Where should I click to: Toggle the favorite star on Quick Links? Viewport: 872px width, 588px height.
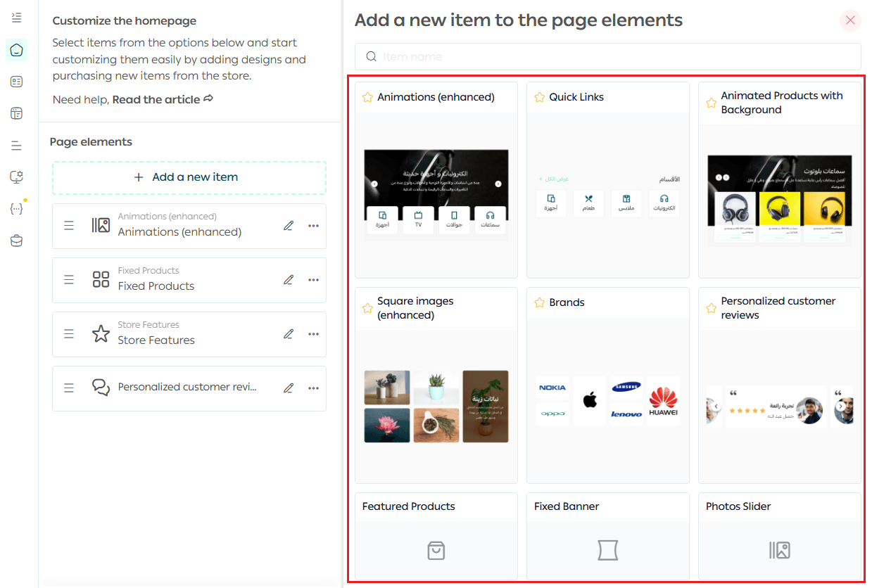[x=540, y=97]
